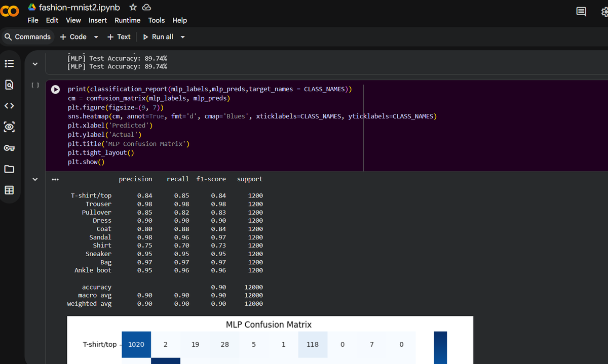Viewport: 608px width, 364px height.
Task: Collapse the classification report output chevron
Action: click(34, 179)
